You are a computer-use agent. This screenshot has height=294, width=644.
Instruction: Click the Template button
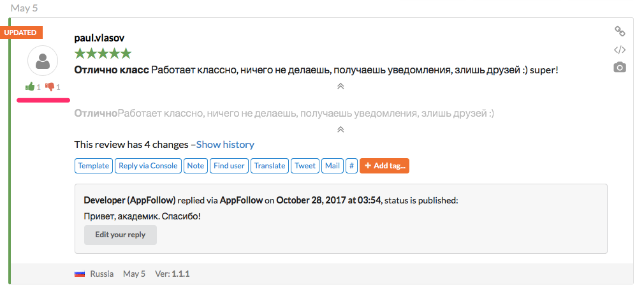pos(93,166)
